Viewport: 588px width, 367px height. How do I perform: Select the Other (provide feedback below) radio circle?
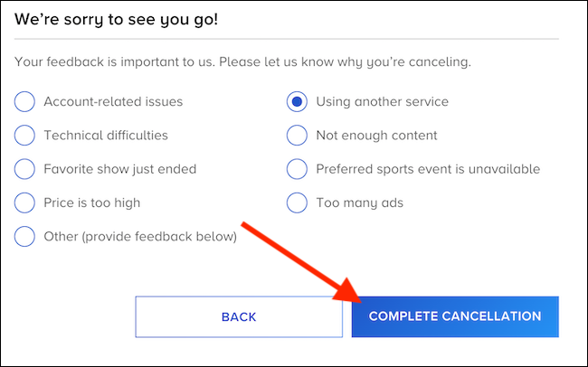[x=24, y=237]
